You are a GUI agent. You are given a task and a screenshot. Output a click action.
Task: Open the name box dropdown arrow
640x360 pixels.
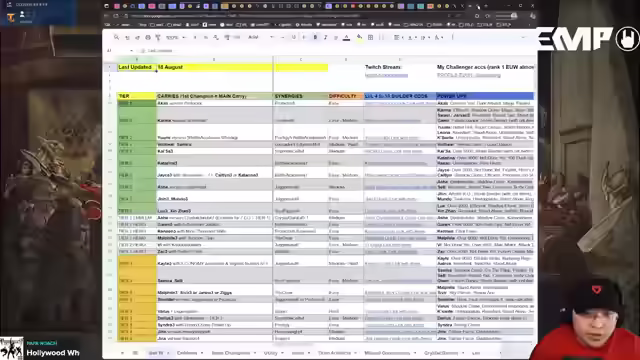[131, 51]
